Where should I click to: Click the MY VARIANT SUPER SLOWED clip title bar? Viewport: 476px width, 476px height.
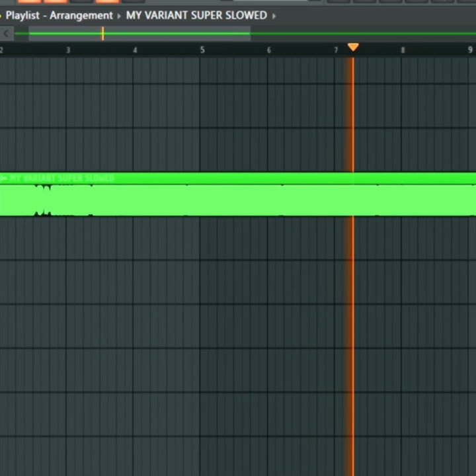point(238,178)
